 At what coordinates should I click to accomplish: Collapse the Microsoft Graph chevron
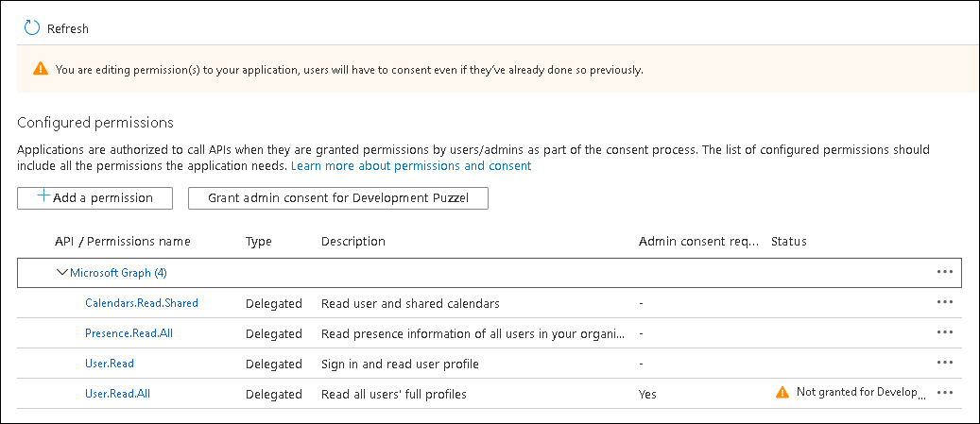(x=62, y=272)
